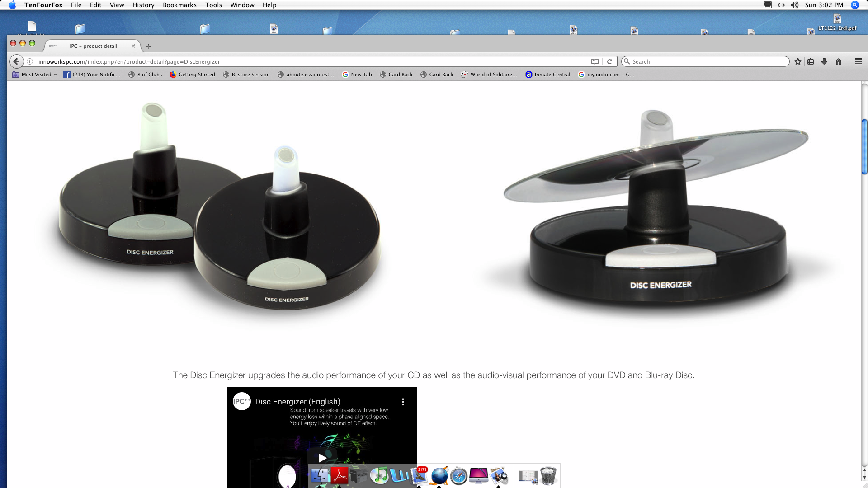Image resolution: width=868 pixels, height=488 pixels.
Task: Open Finder from the Dock
Action: coord(320,476)
